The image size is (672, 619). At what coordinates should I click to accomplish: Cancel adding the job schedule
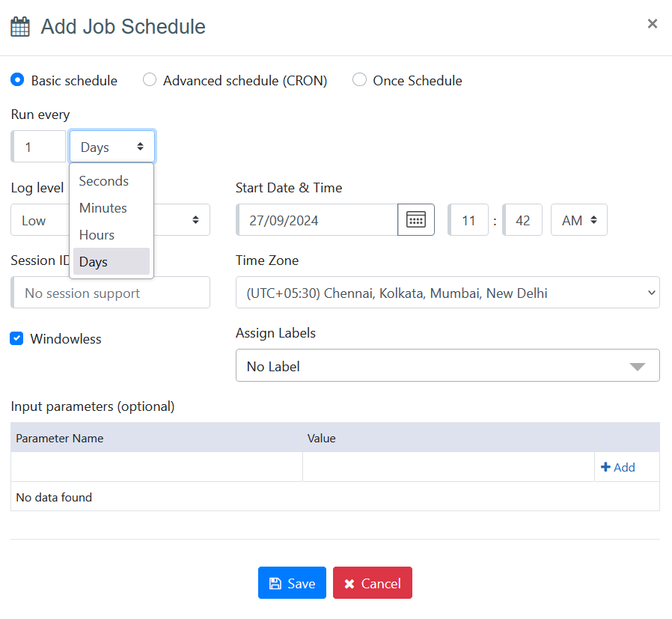pyautogui.click(x=373, y=583)
